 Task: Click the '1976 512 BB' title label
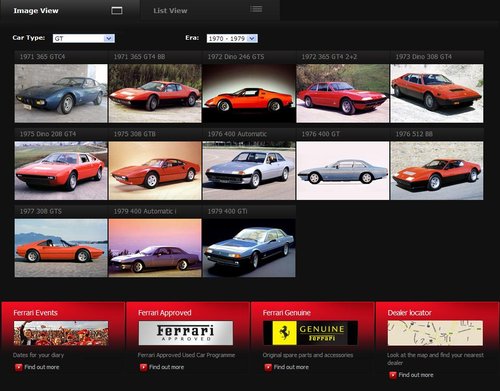[414, 134]
